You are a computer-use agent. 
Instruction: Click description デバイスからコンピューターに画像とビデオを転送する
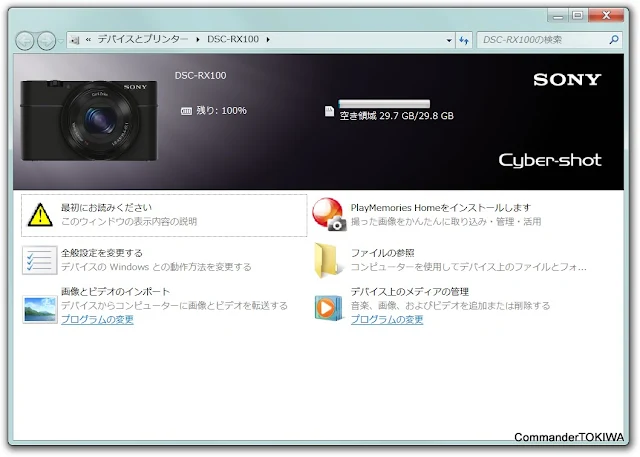(174, 305)
